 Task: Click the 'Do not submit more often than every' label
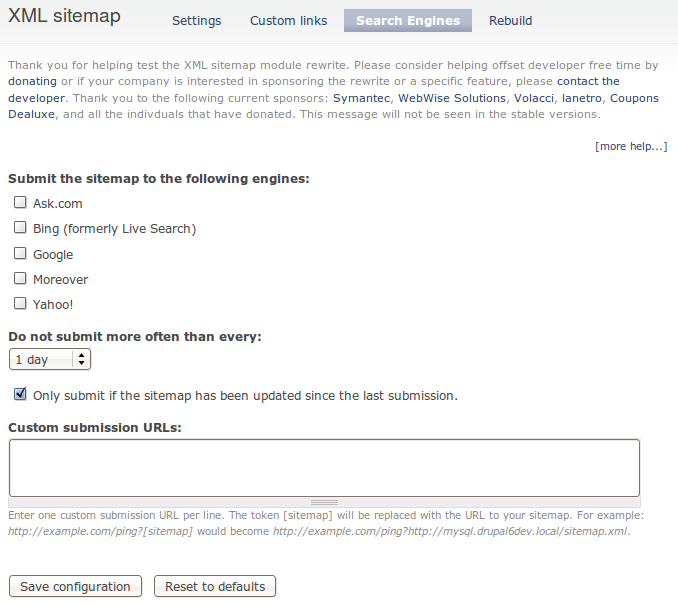(x=135, y=336)
